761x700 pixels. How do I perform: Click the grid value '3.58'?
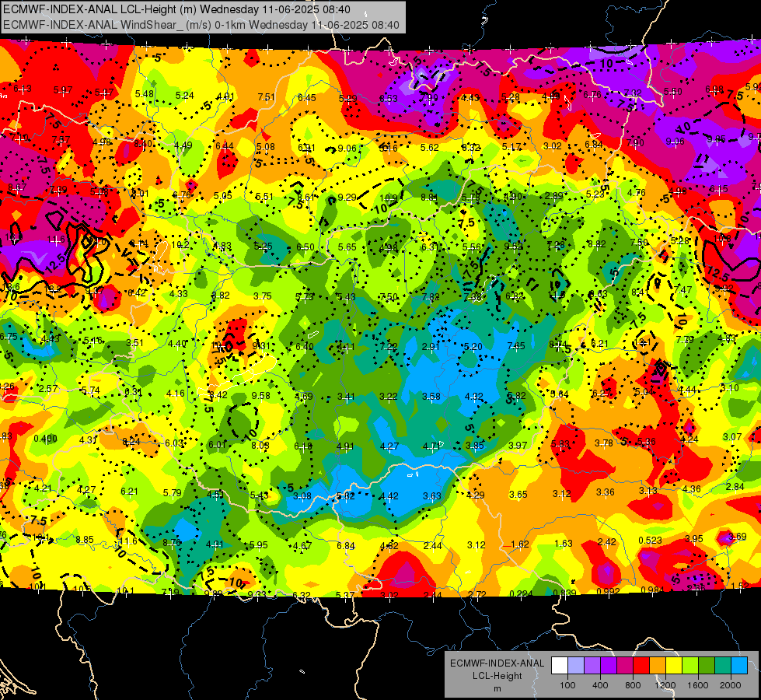click(431, 397)
